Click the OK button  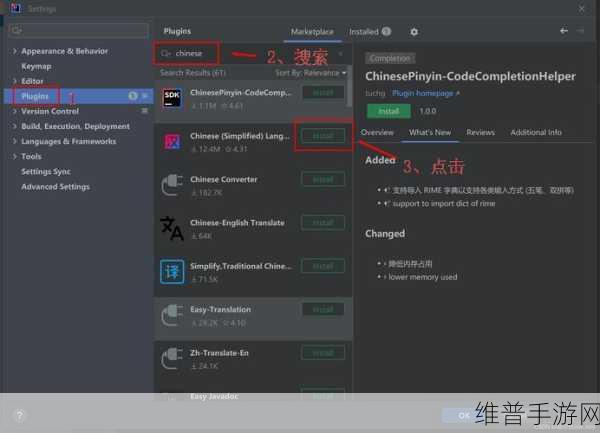point(464,415)
